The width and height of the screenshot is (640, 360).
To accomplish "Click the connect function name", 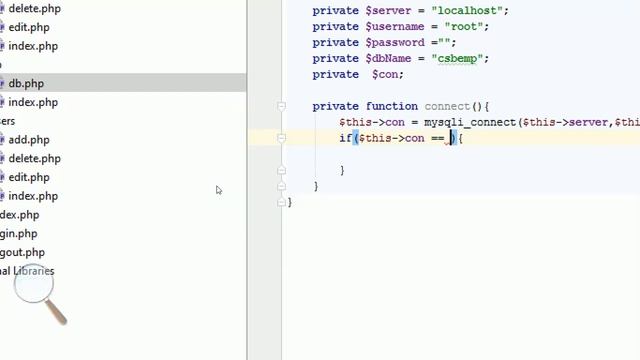I will pos(447,106).
